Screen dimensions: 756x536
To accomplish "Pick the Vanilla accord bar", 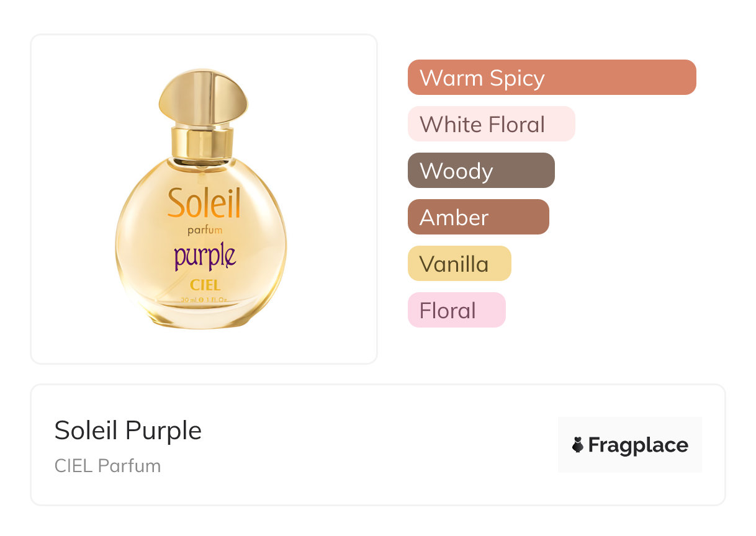I will (x=459, y=264).
